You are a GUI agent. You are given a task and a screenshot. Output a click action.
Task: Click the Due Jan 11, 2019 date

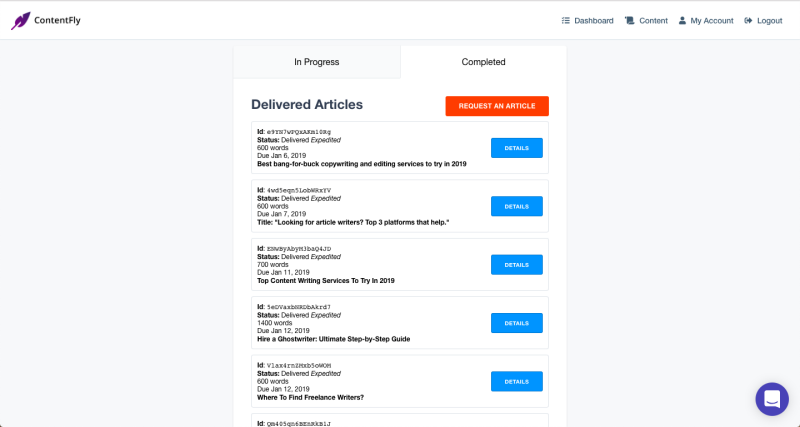pyautogui.click(x=283, y=272)
